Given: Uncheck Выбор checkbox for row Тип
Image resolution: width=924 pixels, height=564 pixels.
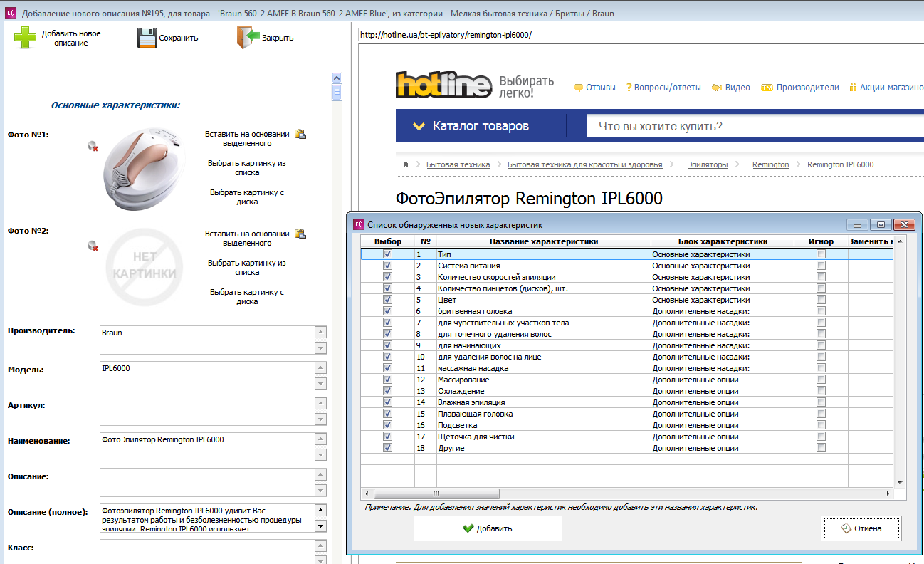Looking at the screenshot, I should coord(387,254).
